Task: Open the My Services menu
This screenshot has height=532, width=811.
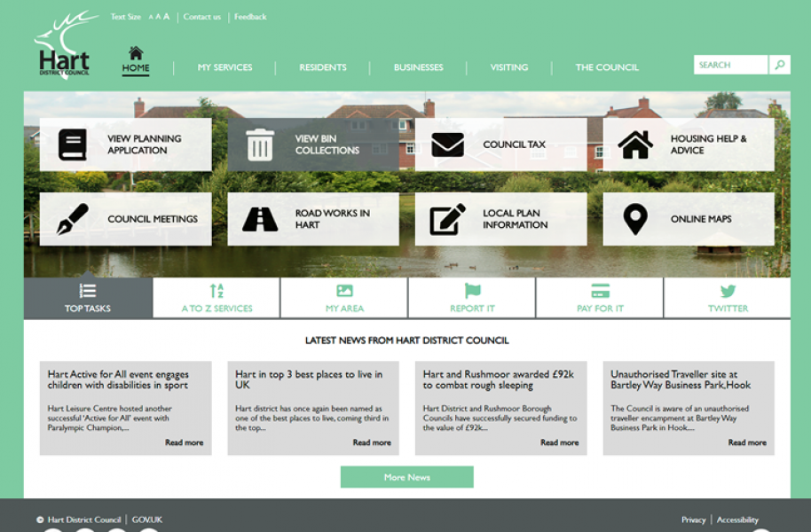Action: pyautogui.click(x=225, y=67)
